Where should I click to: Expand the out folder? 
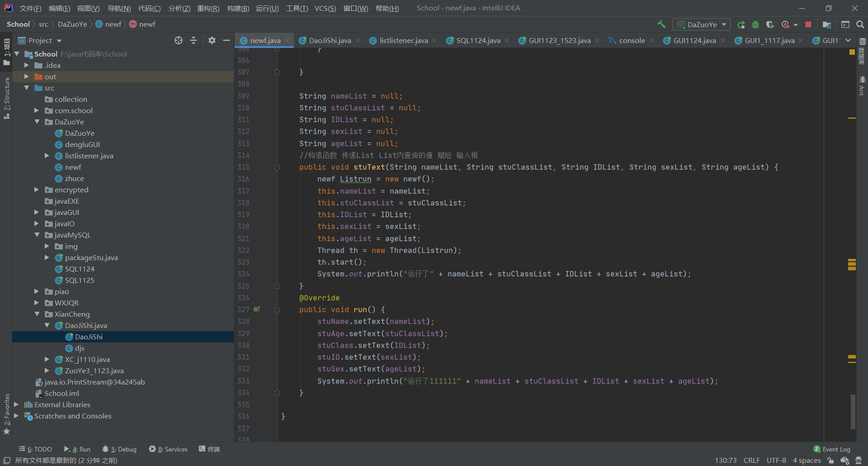point(27,76)
